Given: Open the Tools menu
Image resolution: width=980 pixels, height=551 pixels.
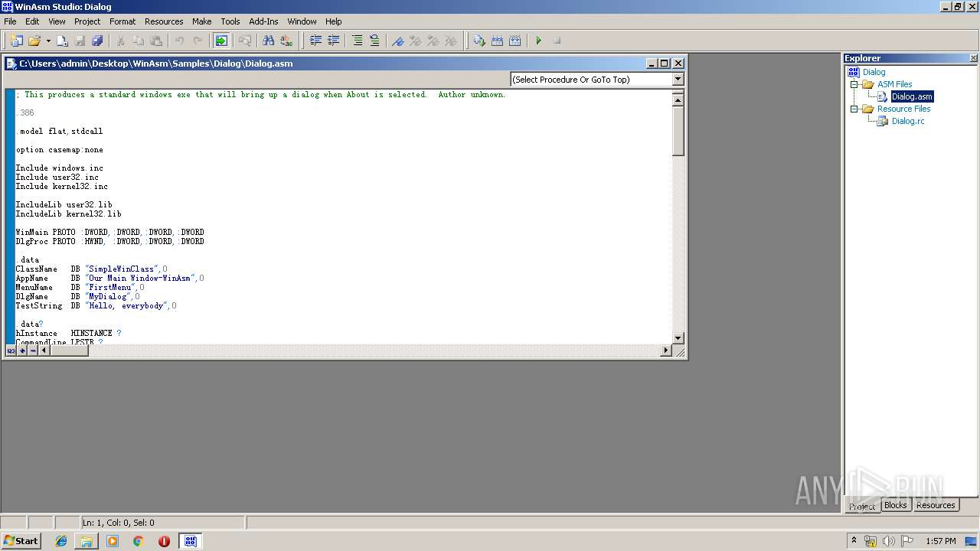Looking at the screenshot, I should point(230,21).
